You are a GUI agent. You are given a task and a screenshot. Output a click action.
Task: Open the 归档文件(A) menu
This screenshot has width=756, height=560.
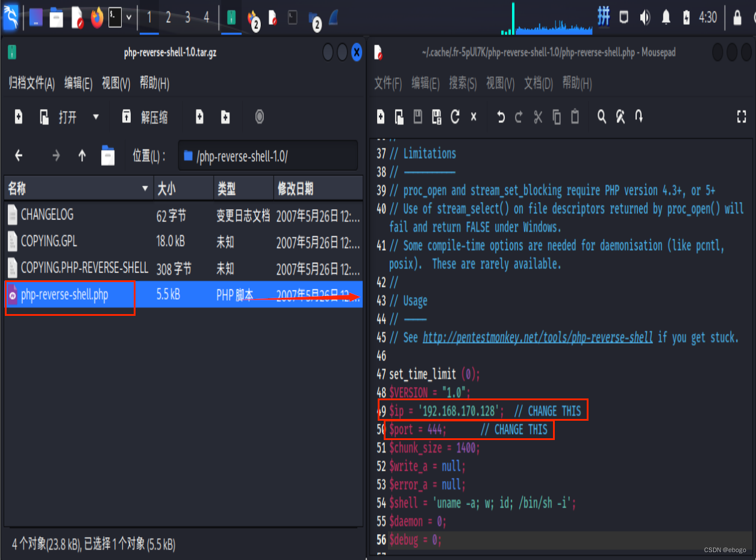32,83
